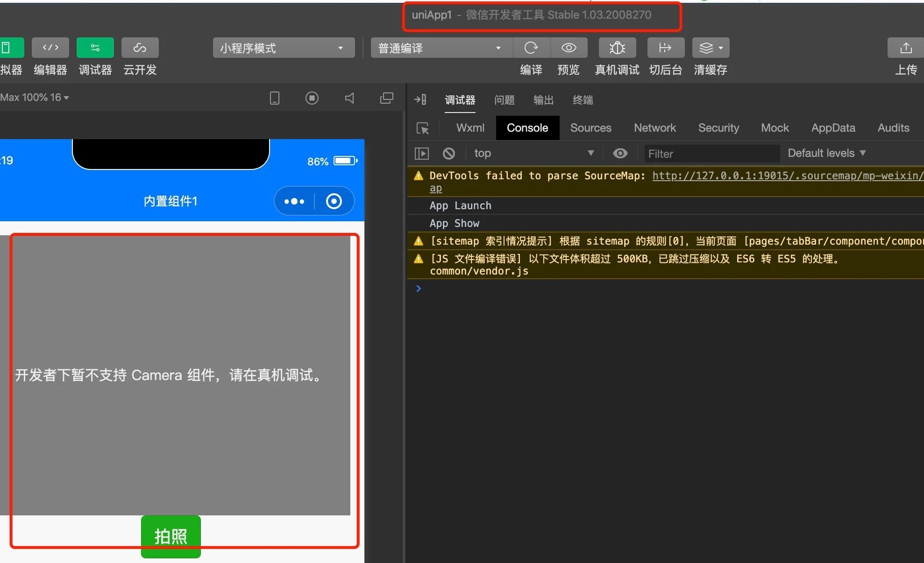Image resolution: width=924 pixels, height=563 pixels.
Task: Switch to the Sources tab
Action: (x=590, y=128)
